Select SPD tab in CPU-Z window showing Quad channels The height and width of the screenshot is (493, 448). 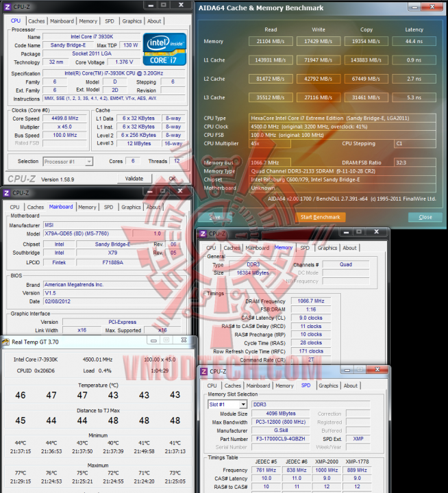[x=305, y=248]
